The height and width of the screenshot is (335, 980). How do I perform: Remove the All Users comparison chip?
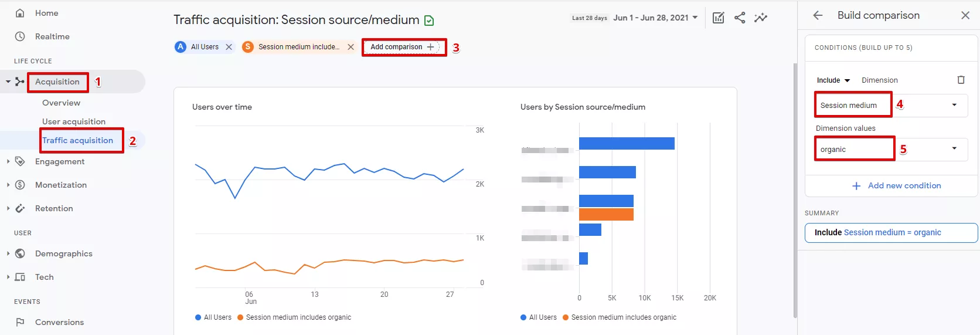click(x=229, y=47)
